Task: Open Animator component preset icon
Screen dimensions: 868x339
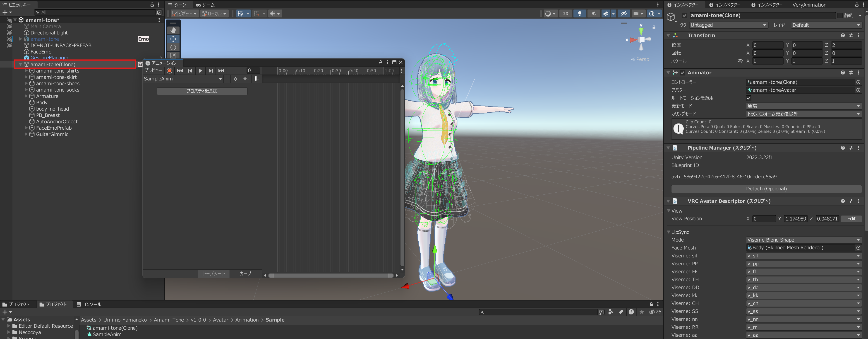Action: pyautogui.click(x=851, y=73)
